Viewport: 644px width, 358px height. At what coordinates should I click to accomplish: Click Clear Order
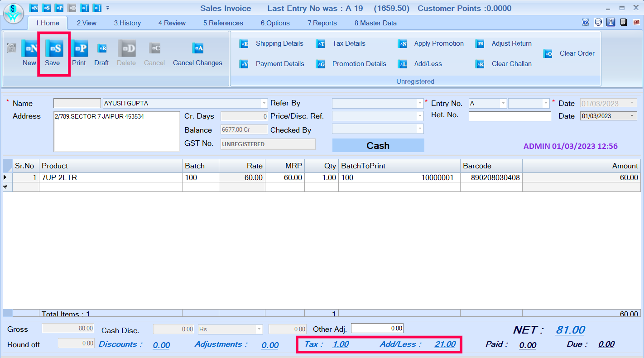pos(569,53)
